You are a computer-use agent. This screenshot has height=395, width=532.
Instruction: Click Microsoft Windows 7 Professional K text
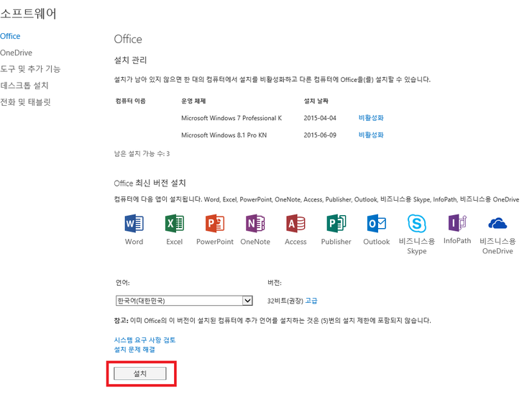point(231,118)
